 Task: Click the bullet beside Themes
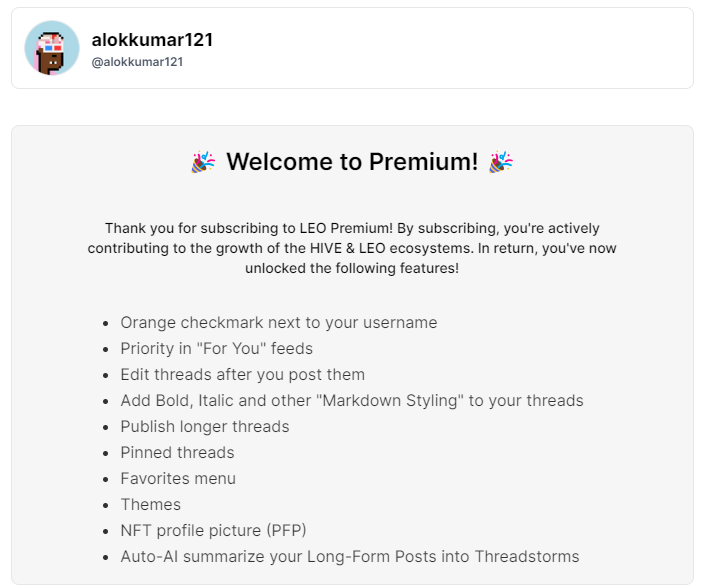pos(106,505)
